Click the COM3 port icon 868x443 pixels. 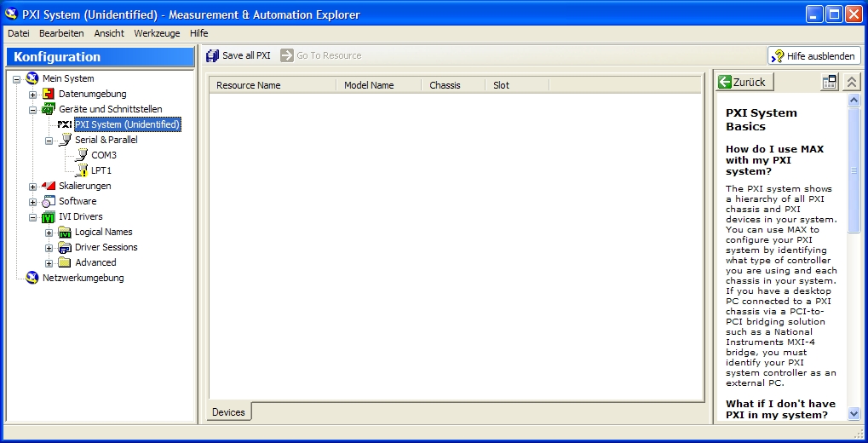(x=82, y=155)
